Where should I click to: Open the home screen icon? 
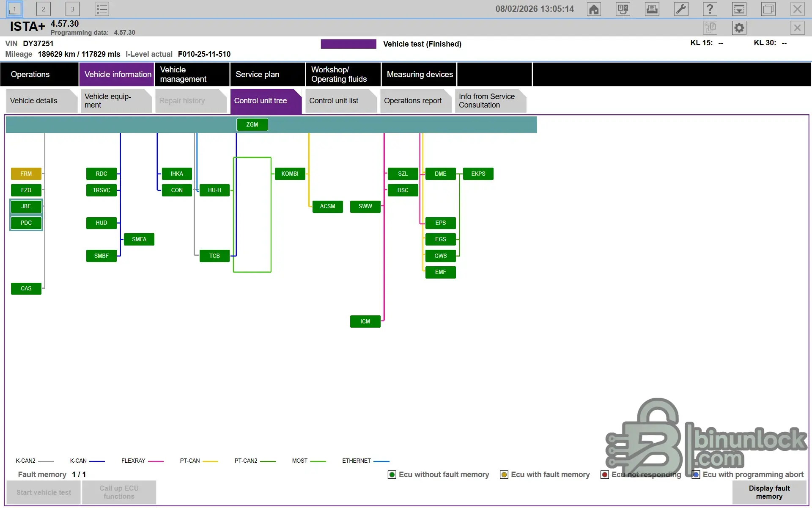594,9
